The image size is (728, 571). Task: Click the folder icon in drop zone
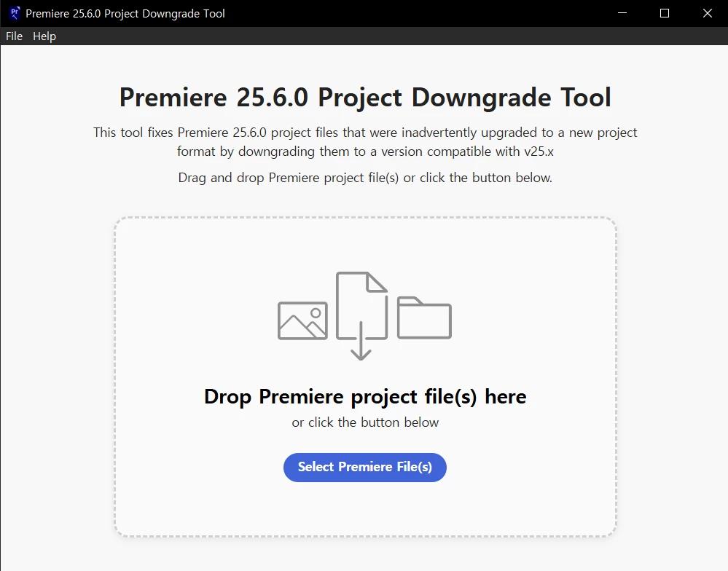click(424, 318)
